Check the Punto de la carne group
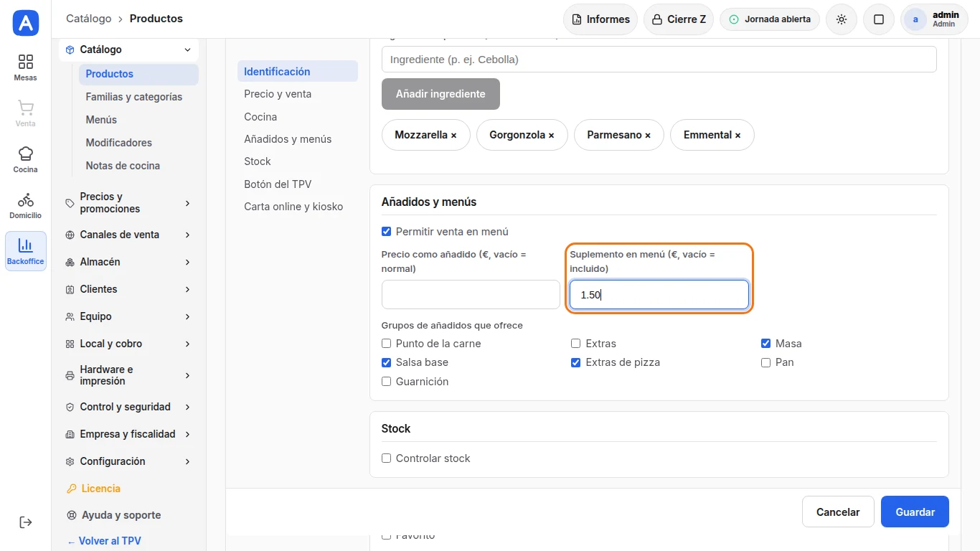The image size is (980, 551). pos(386,344)
